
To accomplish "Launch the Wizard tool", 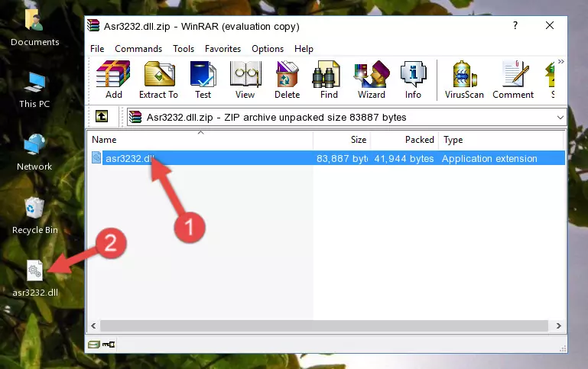I will [372, 79].
